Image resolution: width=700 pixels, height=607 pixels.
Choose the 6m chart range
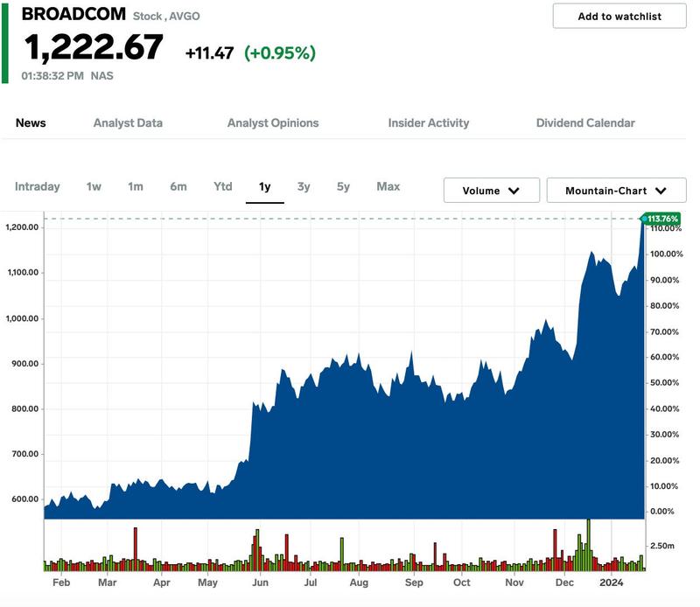(x=178, y=186)
